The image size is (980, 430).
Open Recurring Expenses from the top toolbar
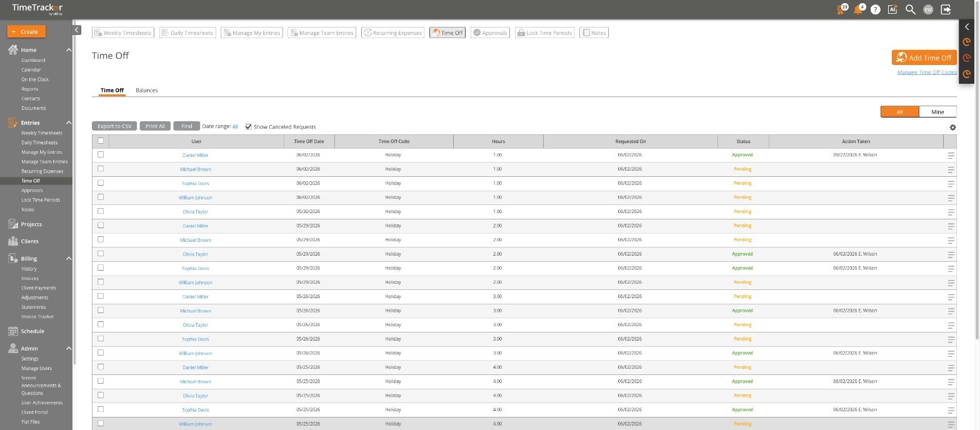click(392, 32)
